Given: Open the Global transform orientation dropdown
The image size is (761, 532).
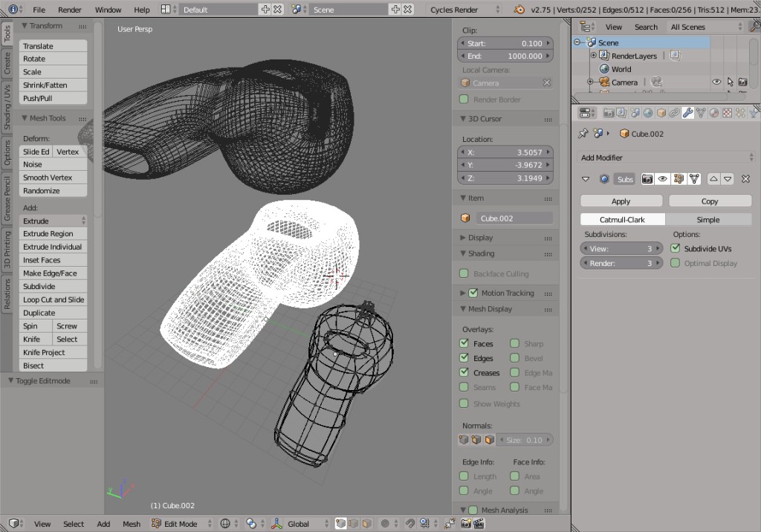Looking at the screenshot, I should [297, 523].
